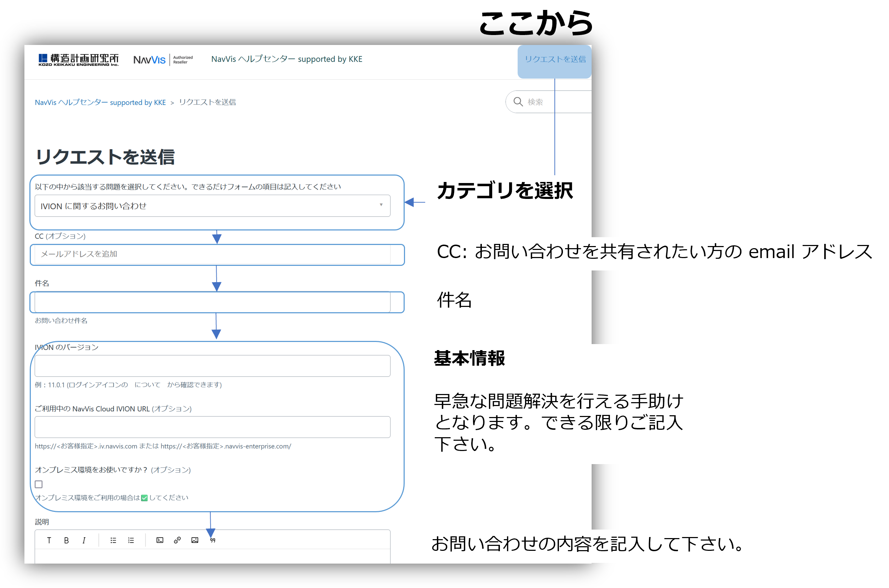Toggle italic formatting in description editor
This screenshot has width=889, height=588.
84,540
